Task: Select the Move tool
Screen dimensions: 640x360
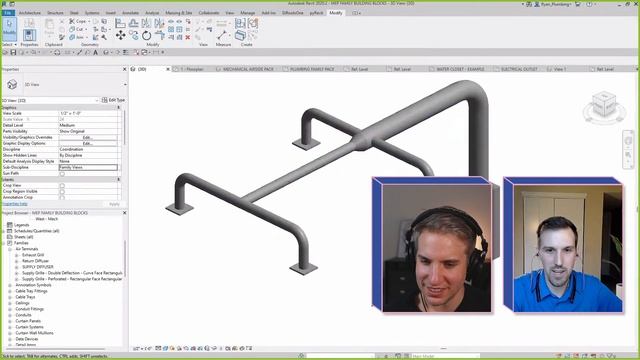Action: pos(120,36)
